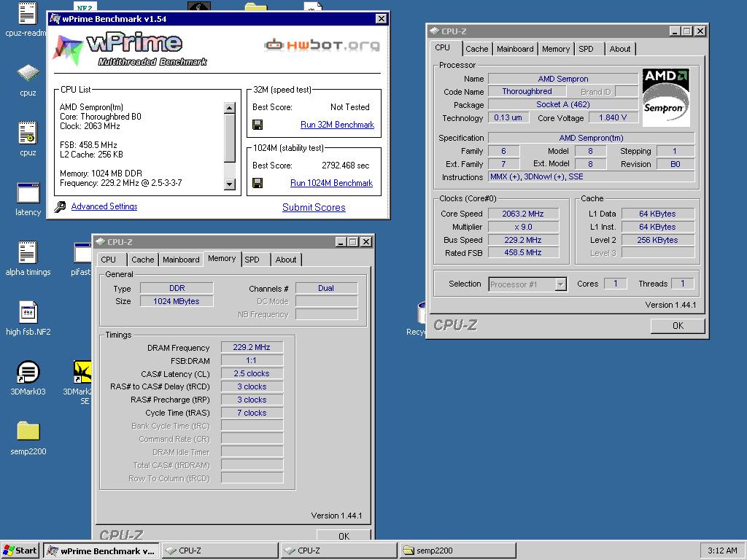The width and height of the screenshot is (747, 560).
Task: Click the Submit Scores link
Action: click(314, 208)
